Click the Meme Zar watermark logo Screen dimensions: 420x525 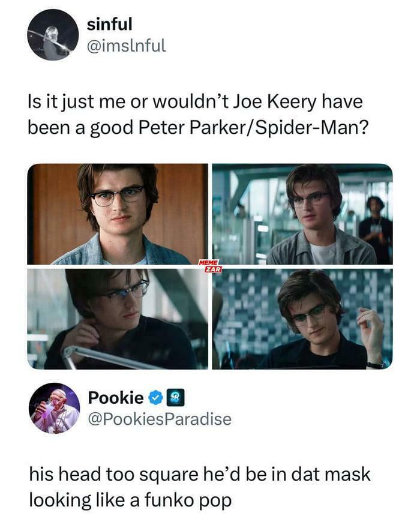click(x=210, y=266)
